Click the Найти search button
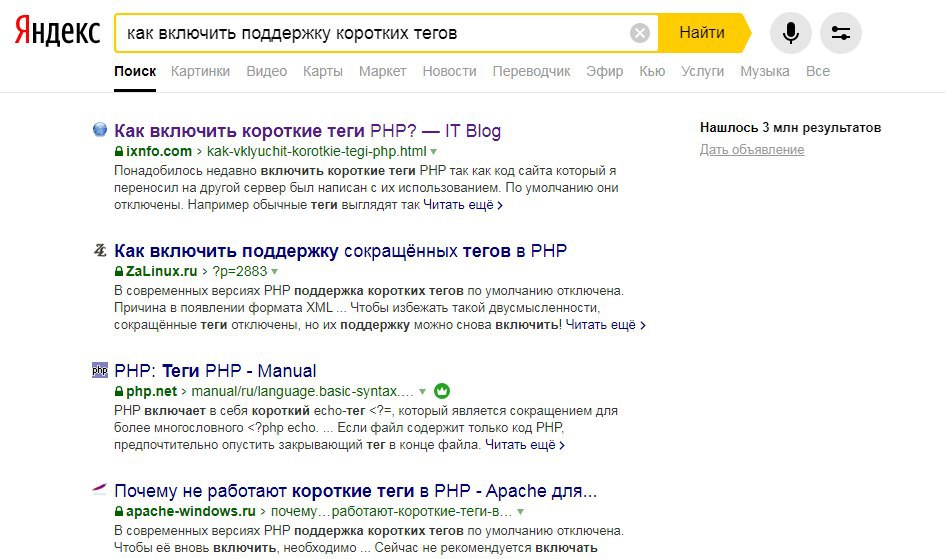This screenshot has height=559, width=945. click(x=703, y=33)
